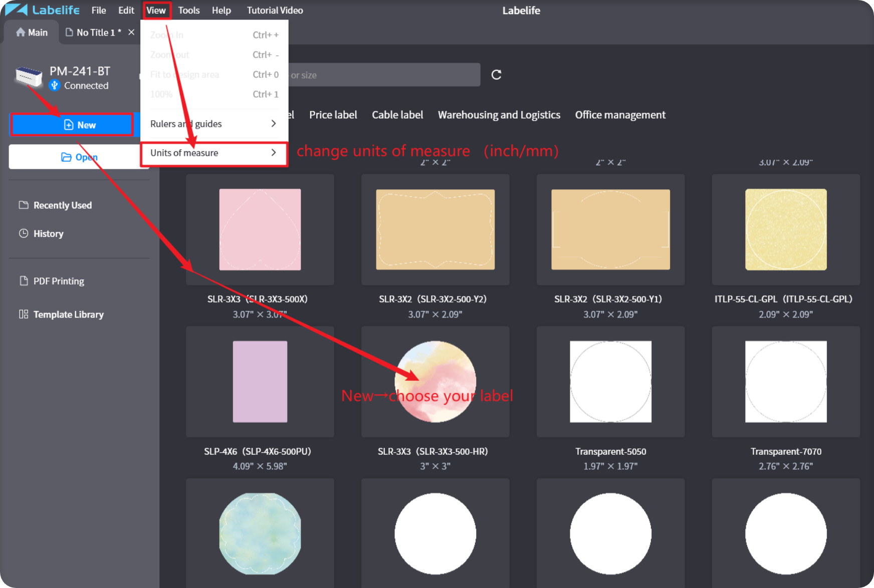This screenshot has width=874, height=588.
Task: Choose the SLR-3X2-500-Y2 label template
Action: tap(435, 229)
